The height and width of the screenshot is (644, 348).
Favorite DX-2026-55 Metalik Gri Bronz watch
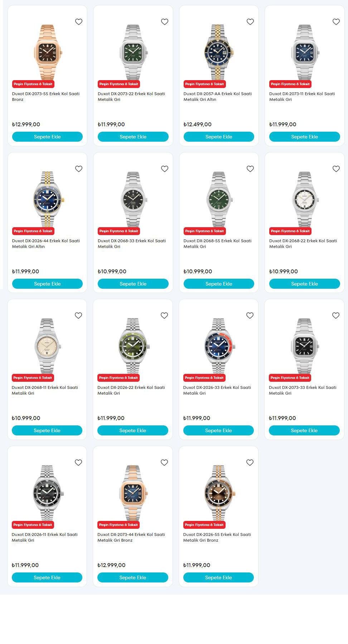tap(250, 463)
